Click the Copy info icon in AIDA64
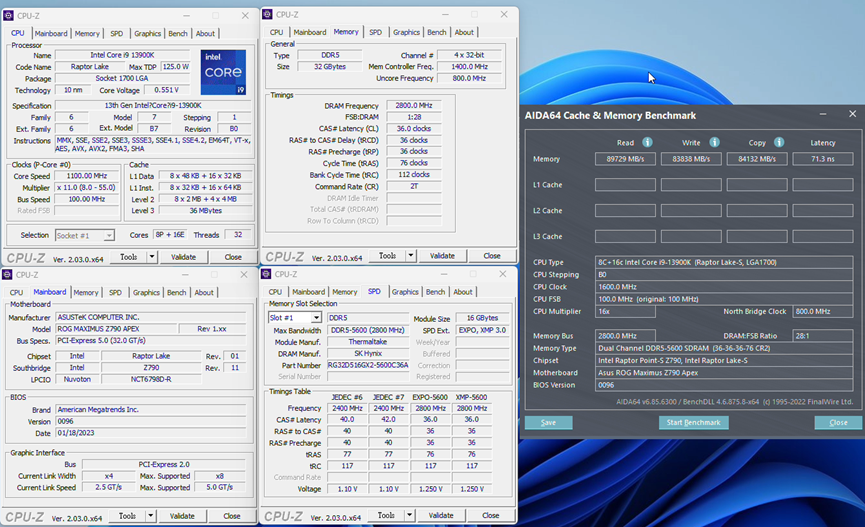 (779, 142)
